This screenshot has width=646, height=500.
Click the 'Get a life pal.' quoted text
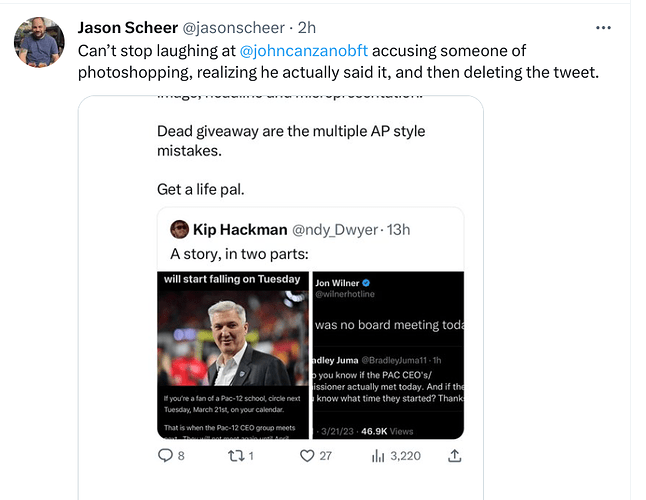click(x=201, y=189)
